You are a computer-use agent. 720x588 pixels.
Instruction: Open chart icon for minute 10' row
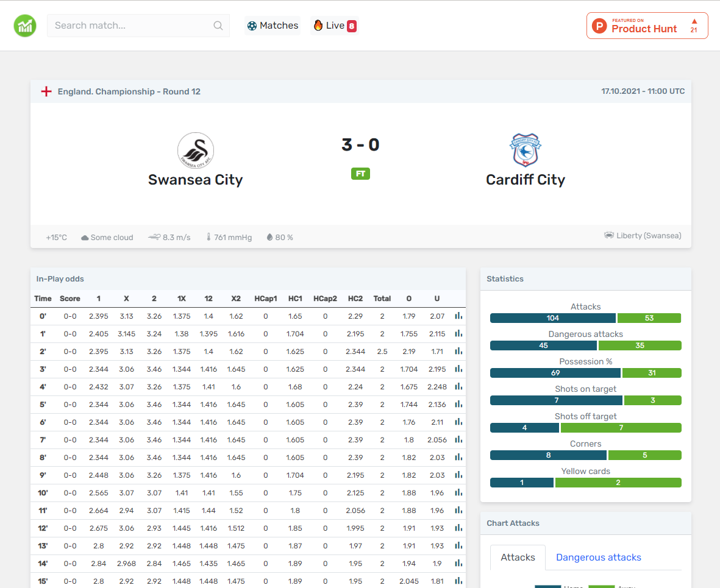click(458, 492)
